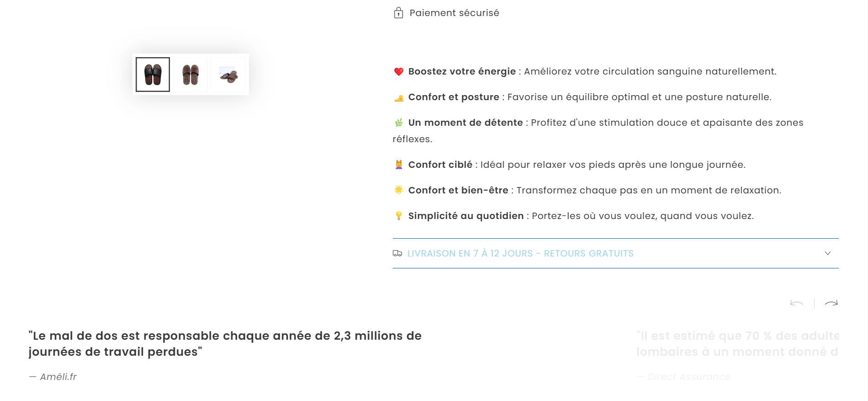Select the slipper-on-foot thumbnail
Viewport: 868px width, 401px height.
pos(228,75)
